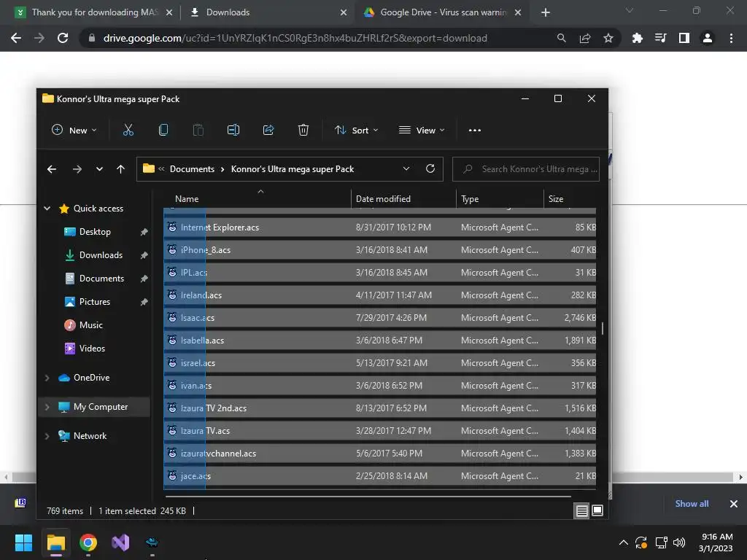This screenshot has width=747, height=560.
Task: Open a new Chrome tab
Action: click(546, 12)
